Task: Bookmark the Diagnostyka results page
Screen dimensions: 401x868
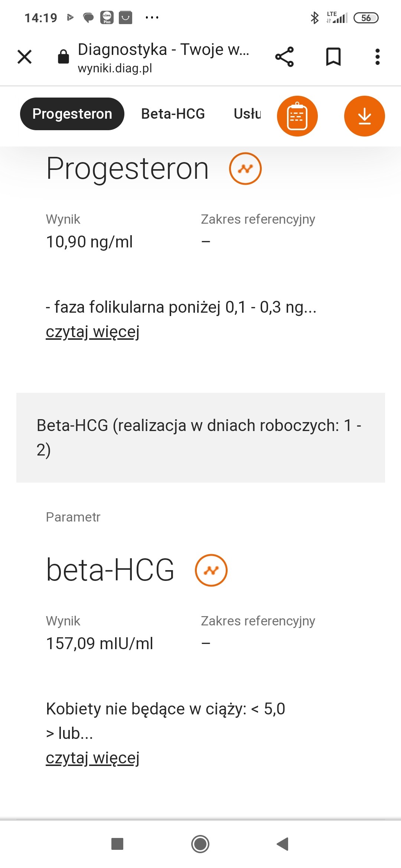Action: tap(333, 57)
